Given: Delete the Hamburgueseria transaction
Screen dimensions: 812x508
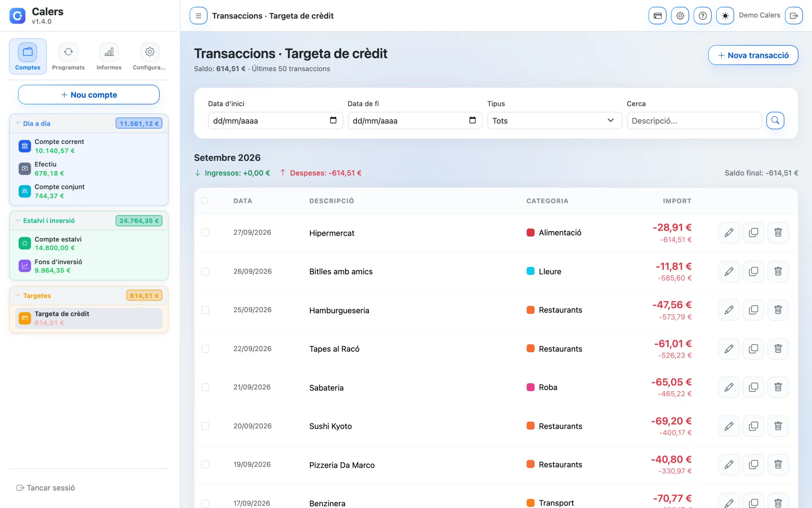Looking at the screenshot, I should click(x=778, y=310).
